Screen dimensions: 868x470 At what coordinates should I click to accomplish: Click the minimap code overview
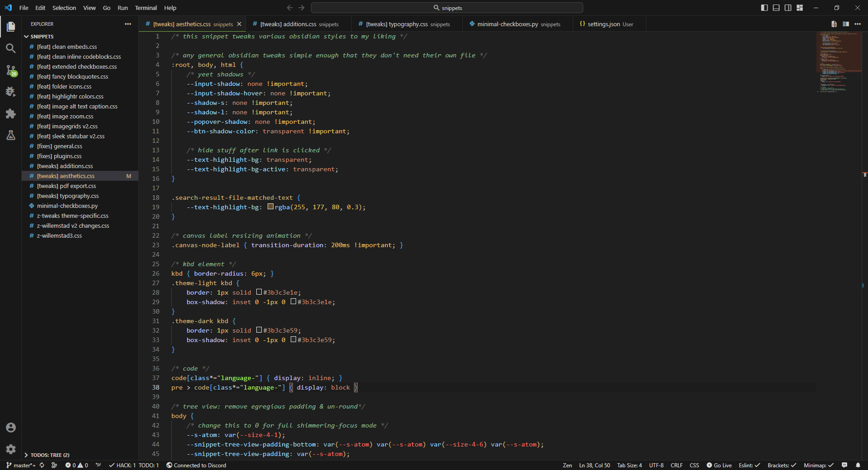pyautogui.click(x=839, y=62)
